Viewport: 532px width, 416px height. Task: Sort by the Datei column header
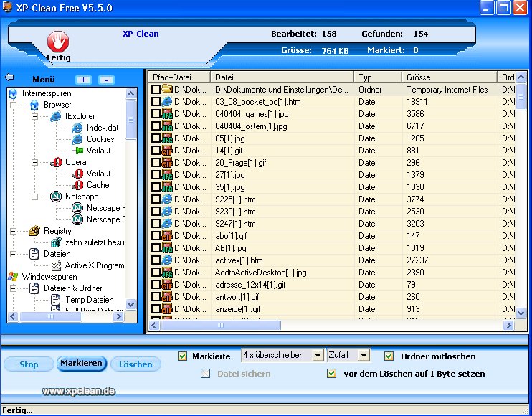coord(282,77)
